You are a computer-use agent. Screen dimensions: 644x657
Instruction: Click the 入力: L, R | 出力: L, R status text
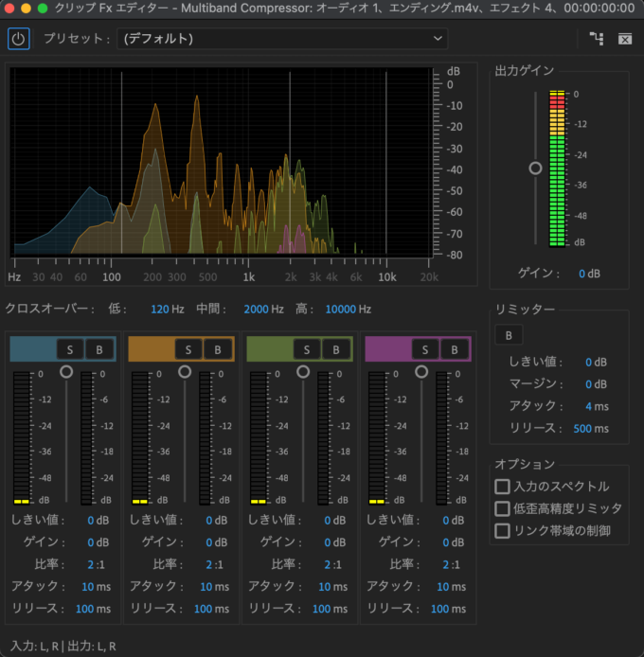coord(63,646)
